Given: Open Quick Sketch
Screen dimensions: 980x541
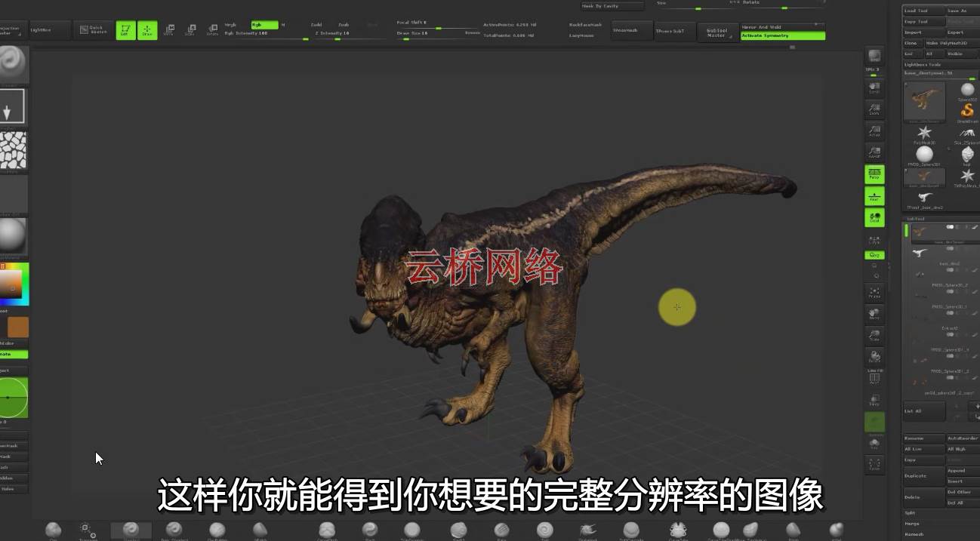Looking at the screenshot, I should point(94,30).
